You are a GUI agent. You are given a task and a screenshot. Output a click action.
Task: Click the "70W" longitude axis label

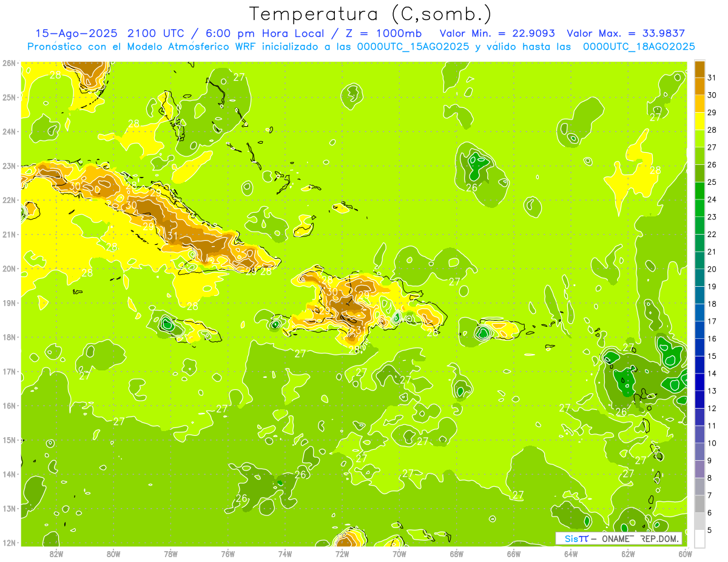click(399, 554)
